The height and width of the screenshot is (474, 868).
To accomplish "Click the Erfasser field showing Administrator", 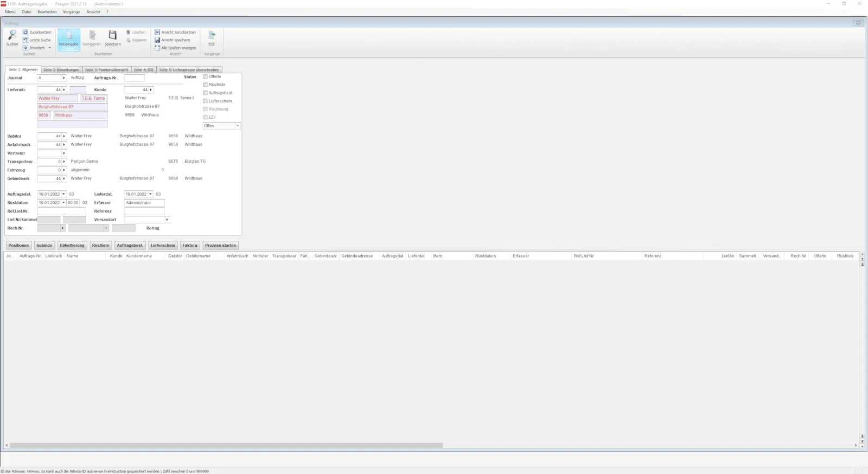I will (x=144, y=203).
